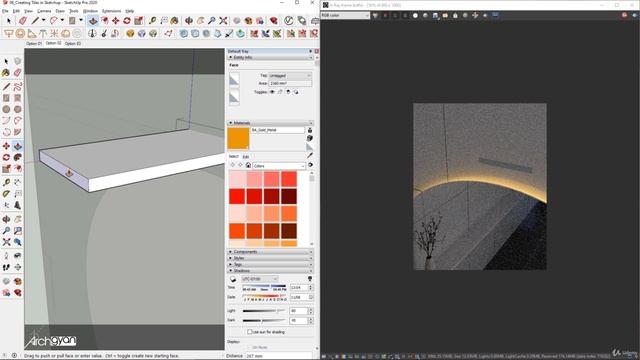The image size is (640, 360).
Task: Select the Move tool in top toolbar
Action: (x=116, y=20)
